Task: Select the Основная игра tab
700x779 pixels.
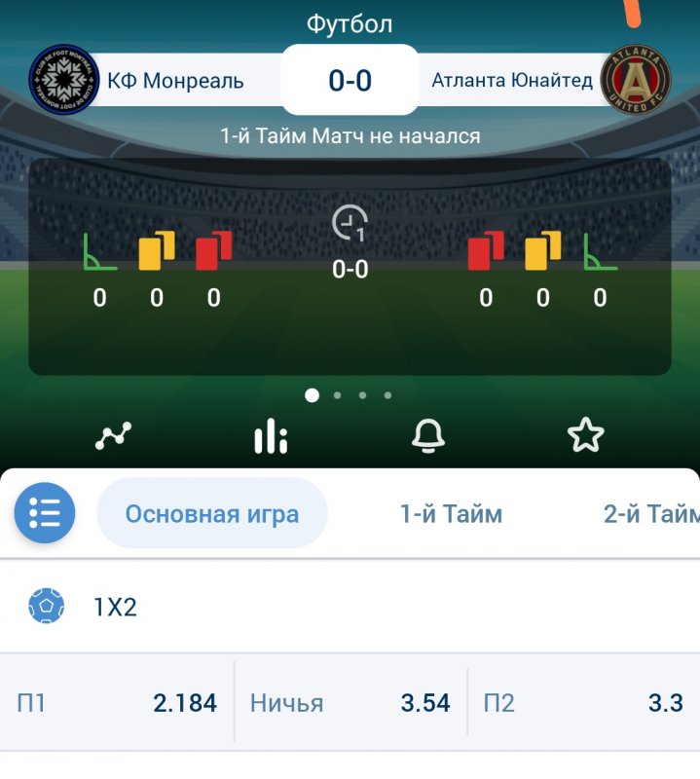Action: tap(212, 513)
